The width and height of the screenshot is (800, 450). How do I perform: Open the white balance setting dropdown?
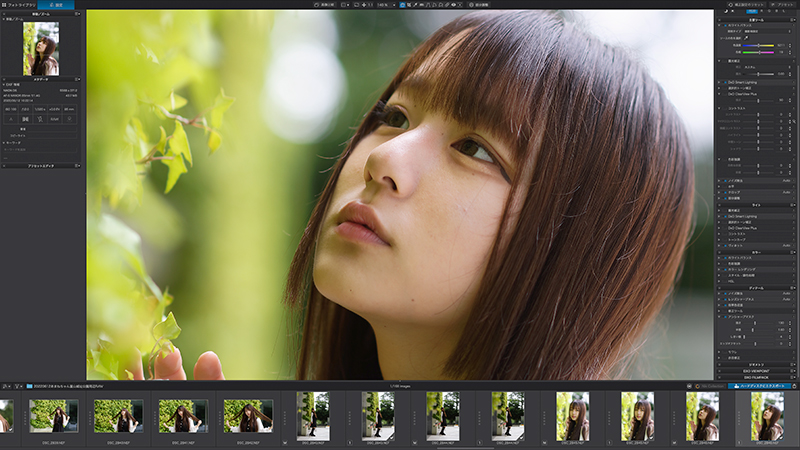point(768,31)
